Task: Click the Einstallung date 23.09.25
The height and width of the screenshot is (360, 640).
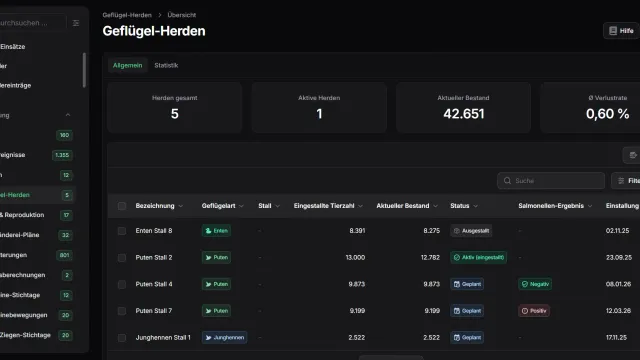Action: click(619, 258)
